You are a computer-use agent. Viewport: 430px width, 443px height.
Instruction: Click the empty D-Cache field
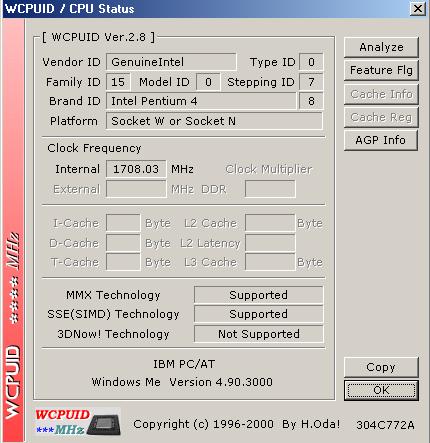pos(123,243)
